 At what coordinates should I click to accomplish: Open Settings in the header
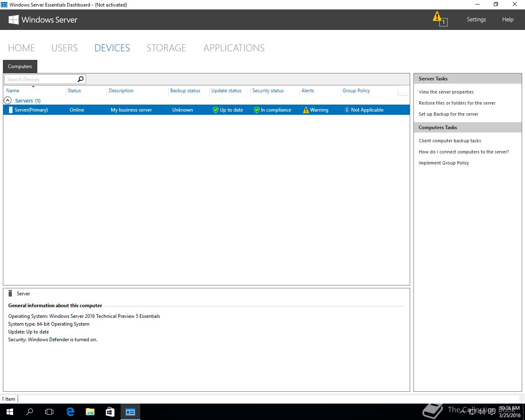(x=476, y=19)
